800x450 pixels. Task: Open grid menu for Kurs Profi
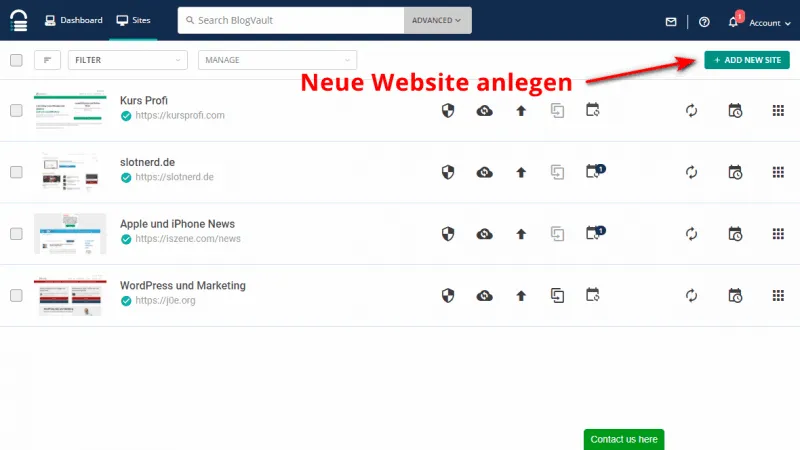(x=778, y=111)
